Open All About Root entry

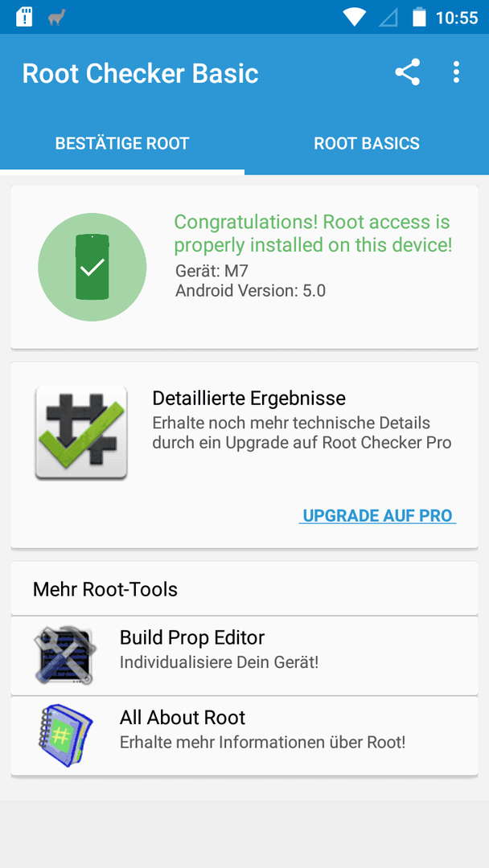pos(244,735)
